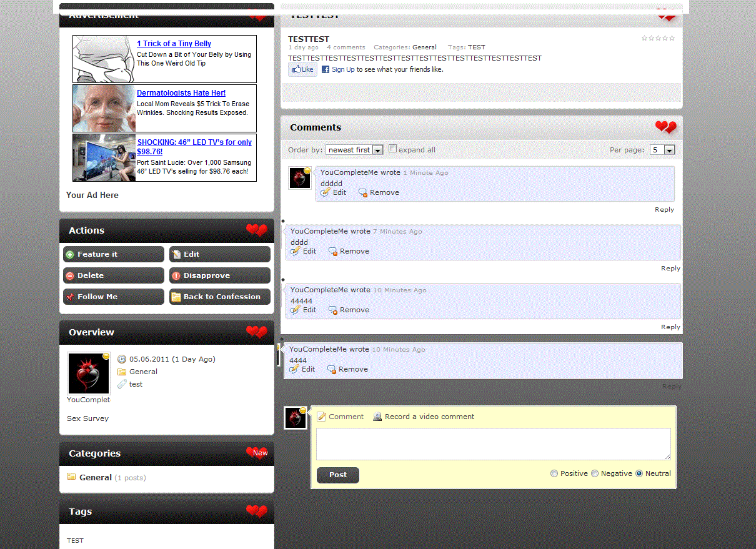Screen dimensions: 756x549
Task: Click the Follow Me pin icon
Action: point(70,297)
